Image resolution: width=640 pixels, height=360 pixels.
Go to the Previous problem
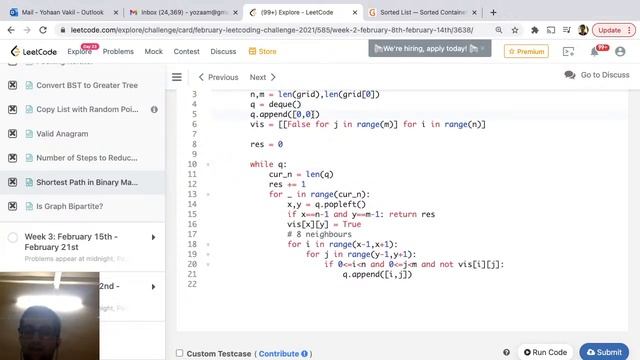pyautogui.click(x=218, y=77)
